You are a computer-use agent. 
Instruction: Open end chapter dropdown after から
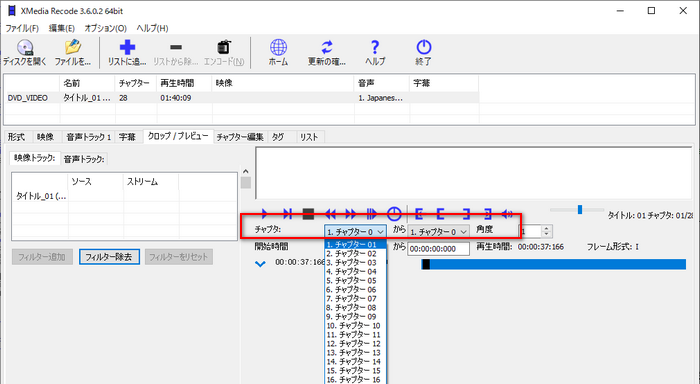pyautogui.click(x=438, y=232)
